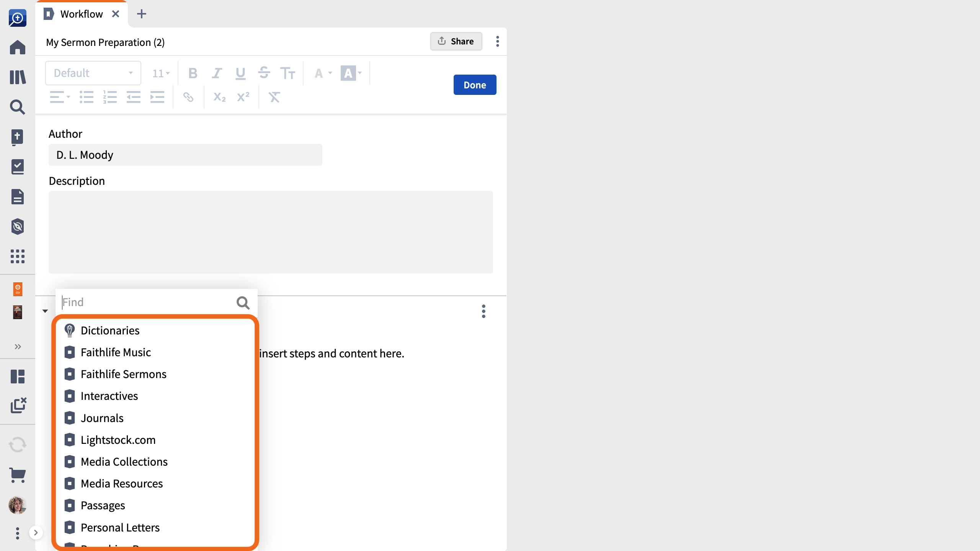Open the sidebar more options dots
The width and height of the screenshot is (980, 551).
pos(18,533)
